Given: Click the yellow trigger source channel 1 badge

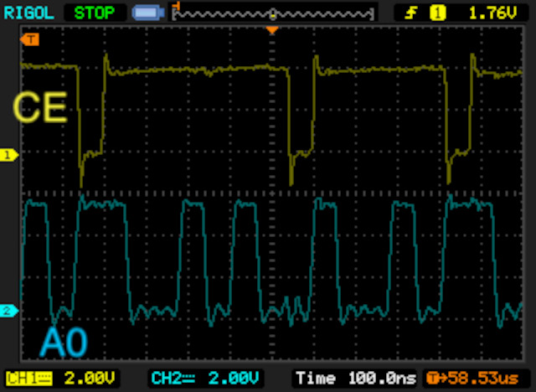Looking at the screenshot, I should tap(437, 13).
